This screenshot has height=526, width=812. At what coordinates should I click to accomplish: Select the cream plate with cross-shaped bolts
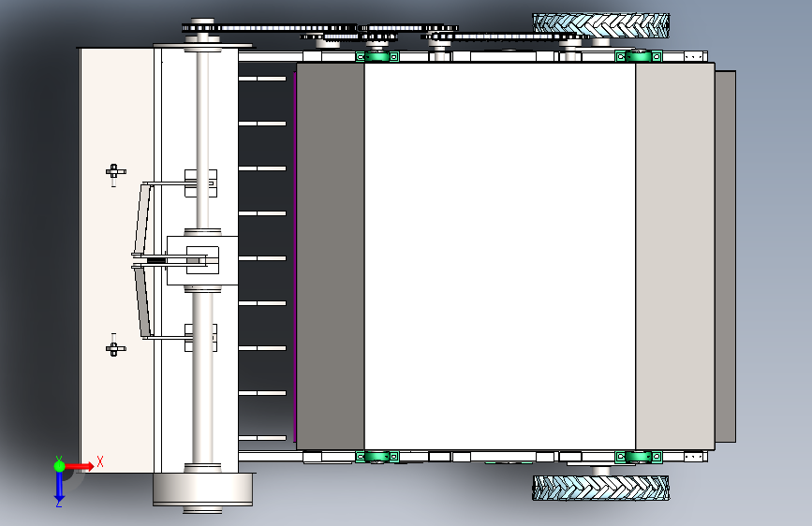pos(116,260)
